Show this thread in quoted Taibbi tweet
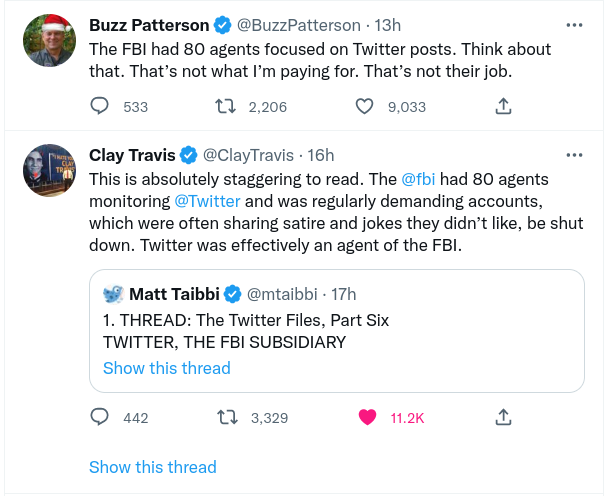Image resolution: width=612 pixels, height=496 pixels. [x=166, y=368]
